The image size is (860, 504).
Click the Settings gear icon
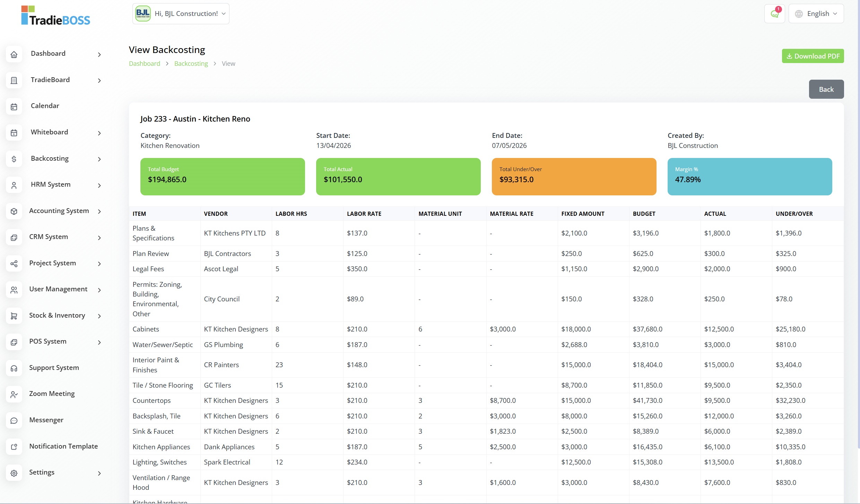(14, 473)
